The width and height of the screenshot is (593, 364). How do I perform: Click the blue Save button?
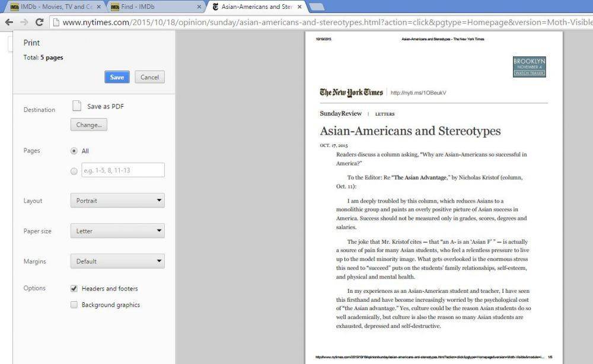coord(117,77)
